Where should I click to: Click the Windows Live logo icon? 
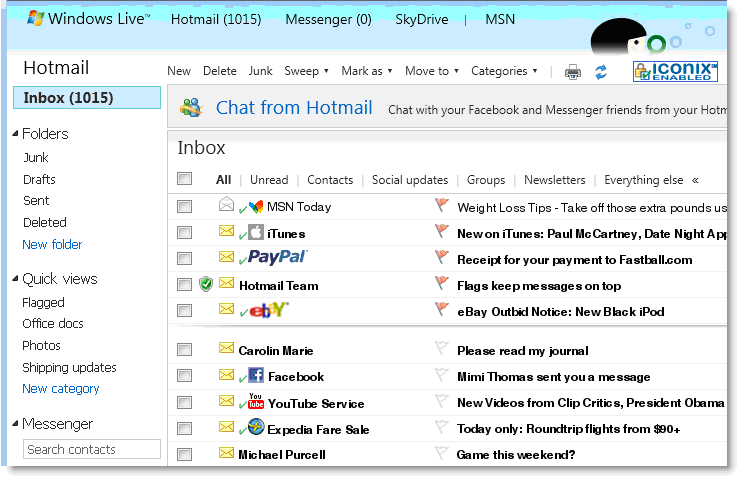(36, 18)
